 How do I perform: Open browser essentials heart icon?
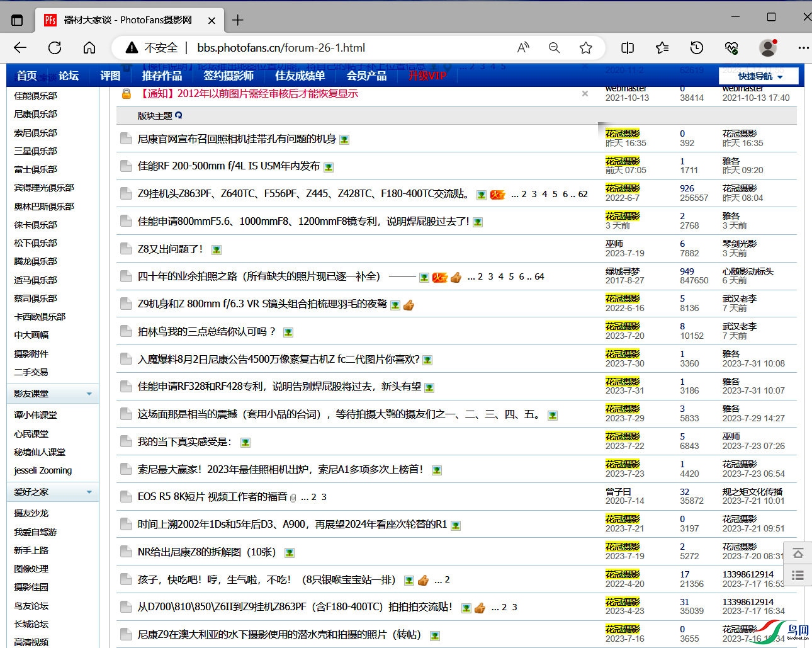[731, 48]
